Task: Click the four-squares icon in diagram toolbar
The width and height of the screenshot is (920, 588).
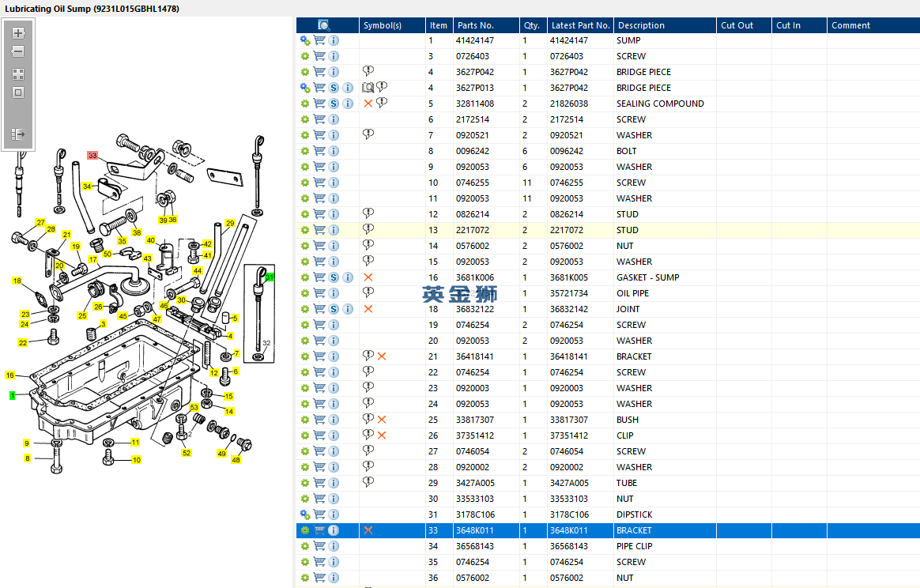Action: tap(18, 74)
